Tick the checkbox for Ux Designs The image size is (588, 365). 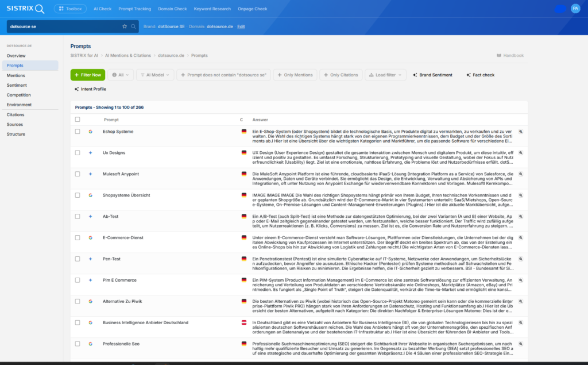[78, 153]
